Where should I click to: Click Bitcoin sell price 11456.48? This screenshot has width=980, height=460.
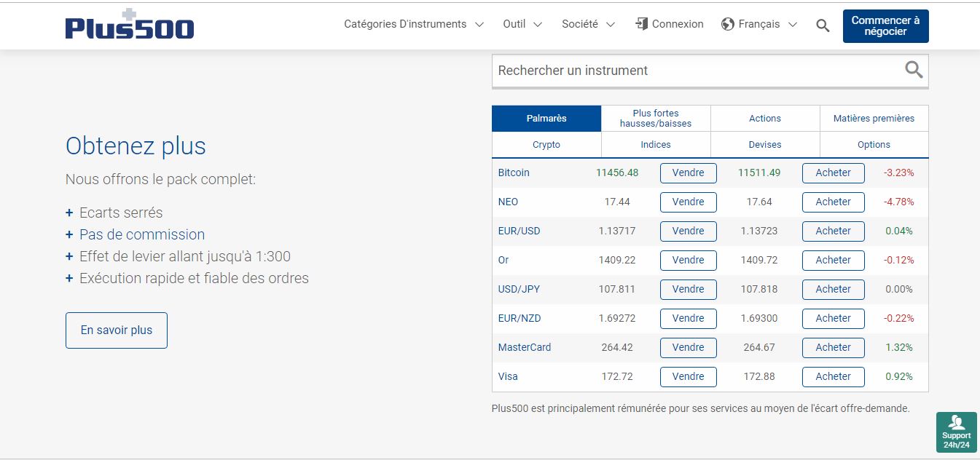tap(617, 172)
